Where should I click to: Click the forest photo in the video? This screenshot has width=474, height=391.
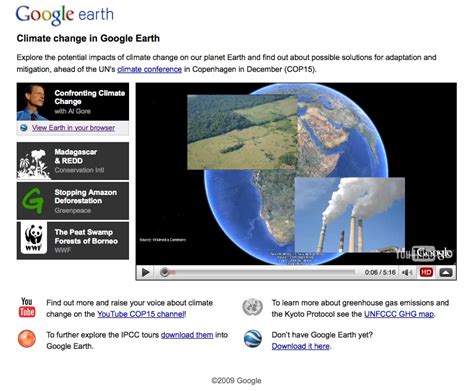coord(242,132)
